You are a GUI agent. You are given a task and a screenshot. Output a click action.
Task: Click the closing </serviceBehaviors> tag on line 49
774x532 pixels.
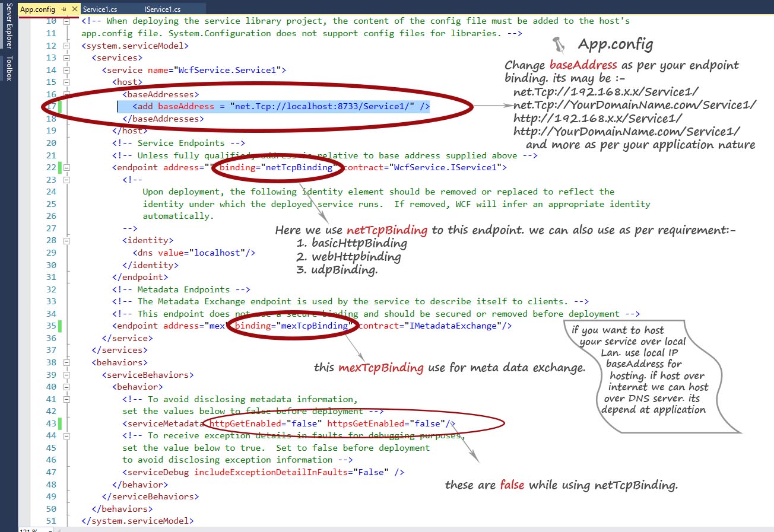click(x=150, y=496)
